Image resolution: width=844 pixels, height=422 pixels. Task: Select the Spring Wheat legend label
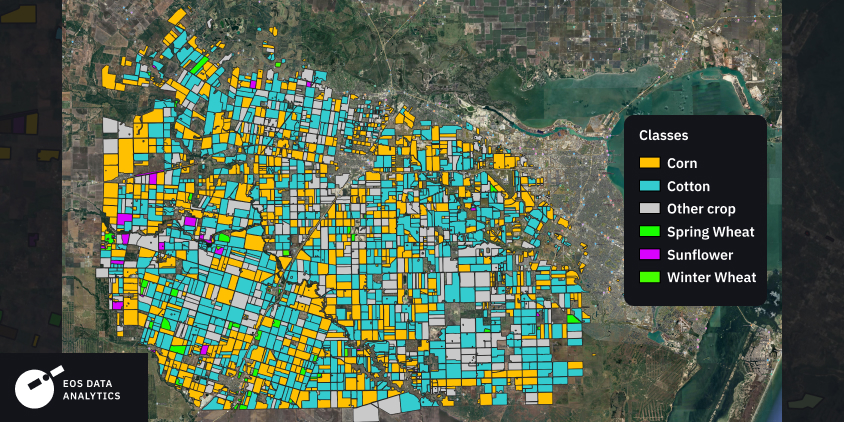(711, 233)
